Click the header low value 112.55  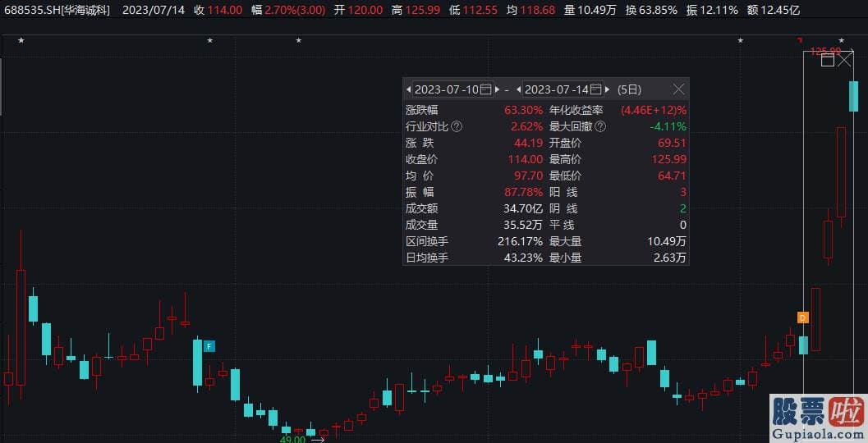480,10
